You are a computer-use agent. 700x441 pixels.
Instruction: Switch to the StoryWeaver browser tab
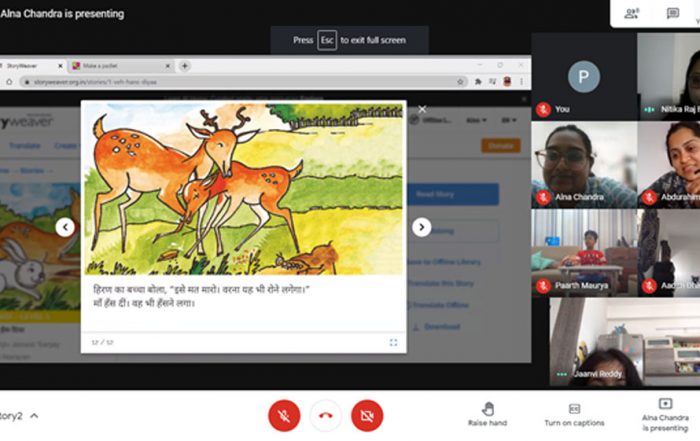click(30, 65)
